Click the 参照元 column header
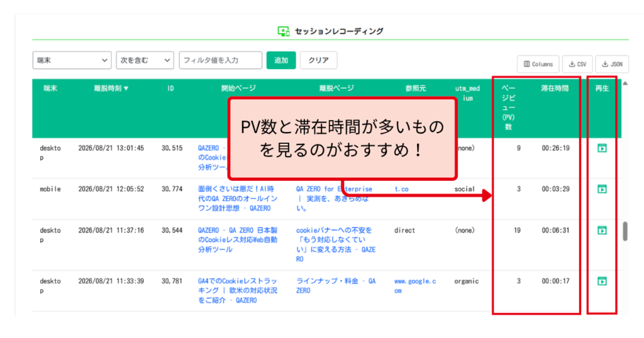Image resolution: width=644 pixels, height=338 pixels. tap(415, 88)
